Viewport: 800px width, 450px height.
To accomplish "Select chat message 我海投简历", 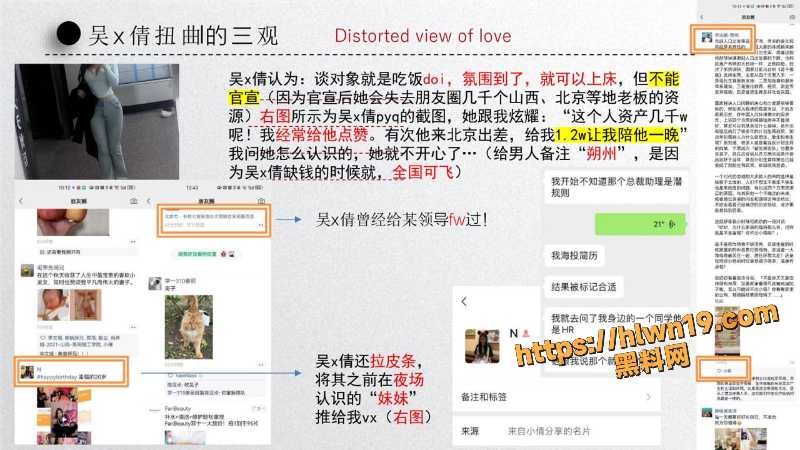I will [x=574, y=256].
